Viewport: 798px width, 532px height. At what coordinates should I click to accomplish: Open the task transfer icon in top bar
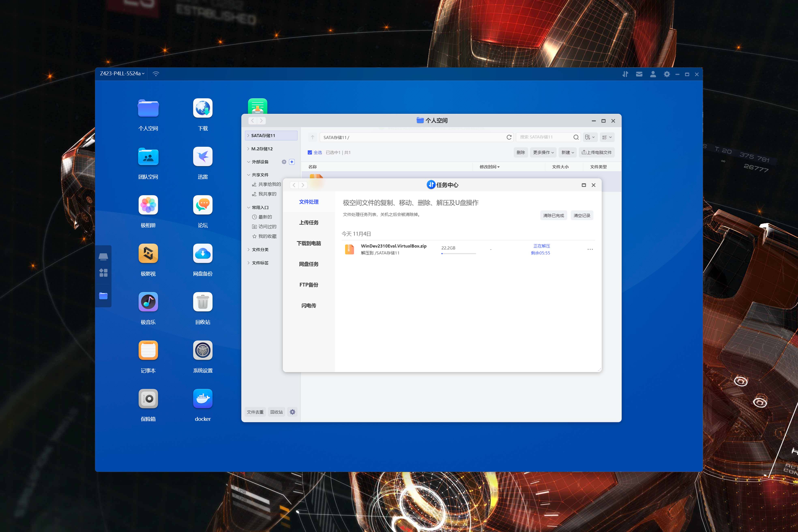pos(625,74)
